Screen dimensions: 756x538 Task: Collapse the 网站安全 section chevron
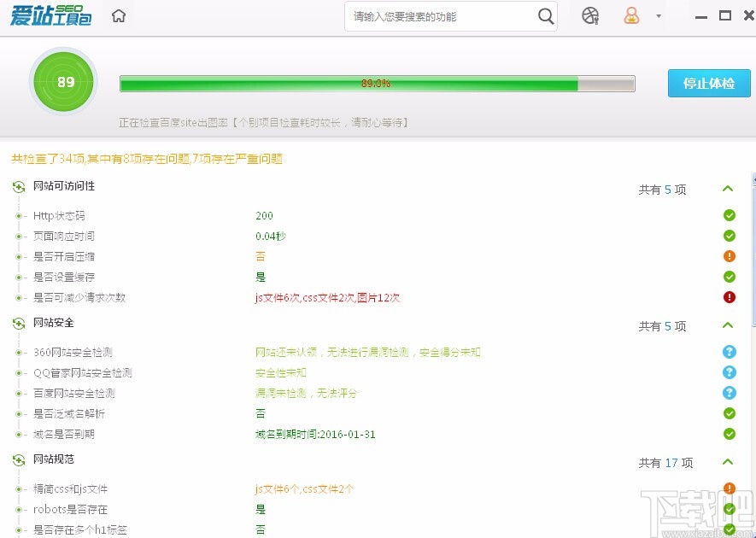click(x=728, y=326)
